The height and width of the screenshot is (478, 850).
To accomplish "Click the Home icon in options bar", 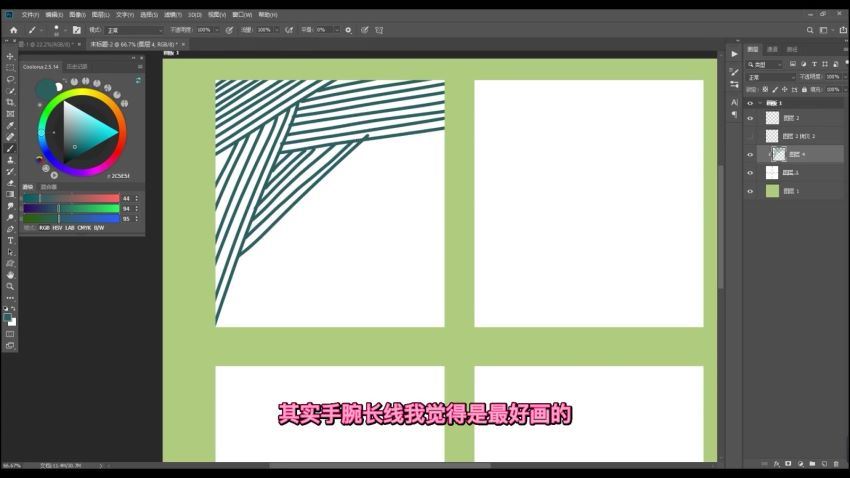I will tap(14, 30).
